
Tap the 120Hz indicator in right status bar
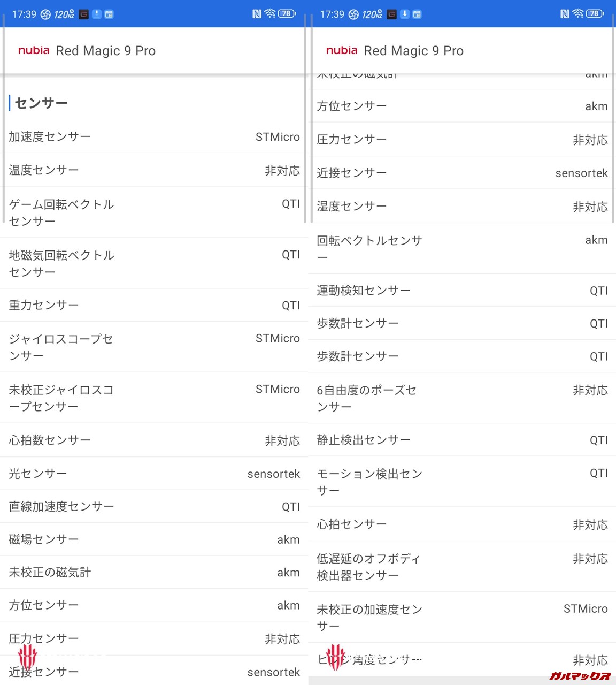click(x=372, y=14)
